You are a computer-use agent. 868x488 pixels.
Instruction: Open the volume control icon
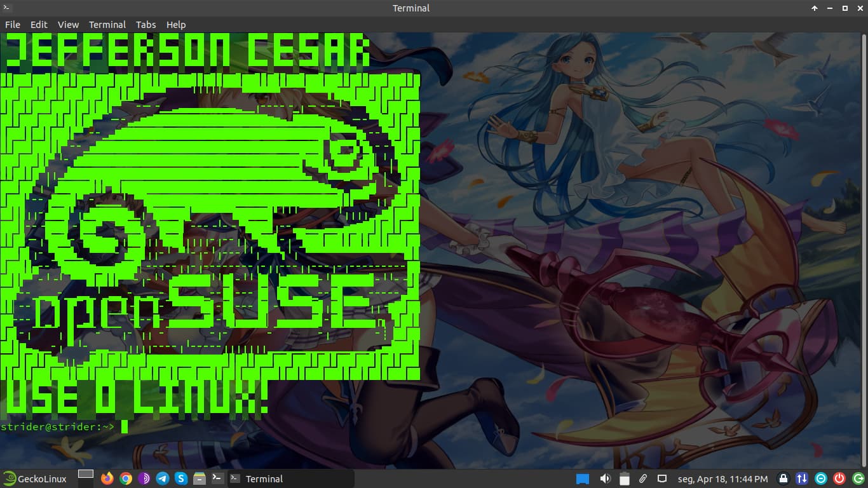coord(606,478)
